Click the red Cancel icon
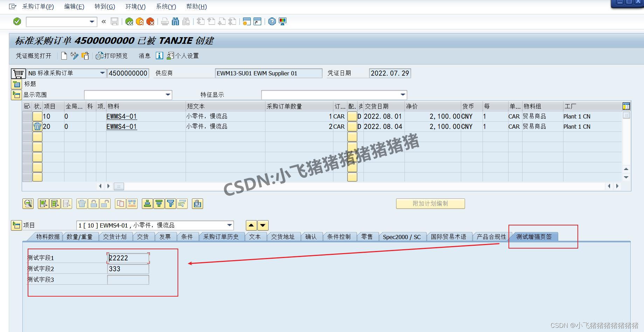Image resolution: width=644 pixels, height=332 pixels. click(150, 22)
